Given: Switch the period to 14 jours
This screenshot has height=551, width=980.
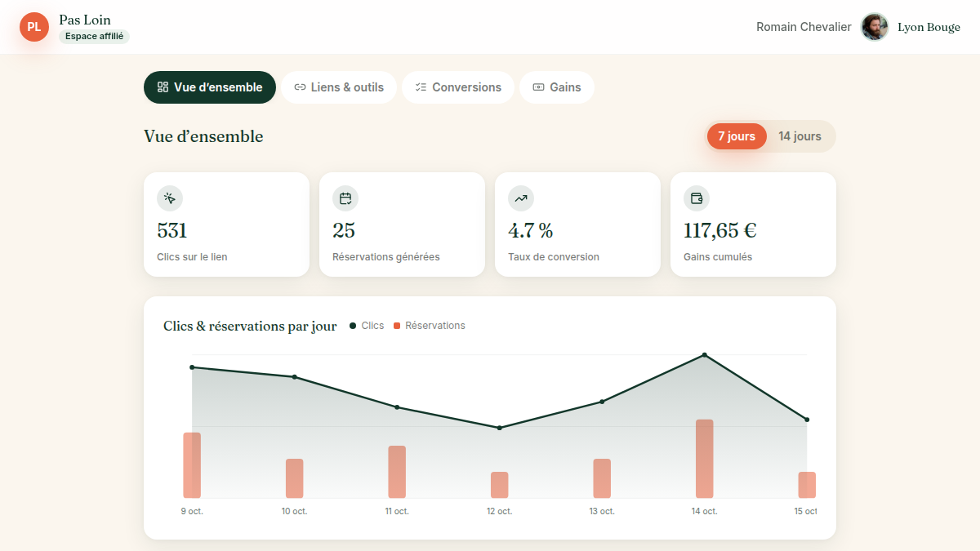Looking at the screenshot, I should [800, 136].
